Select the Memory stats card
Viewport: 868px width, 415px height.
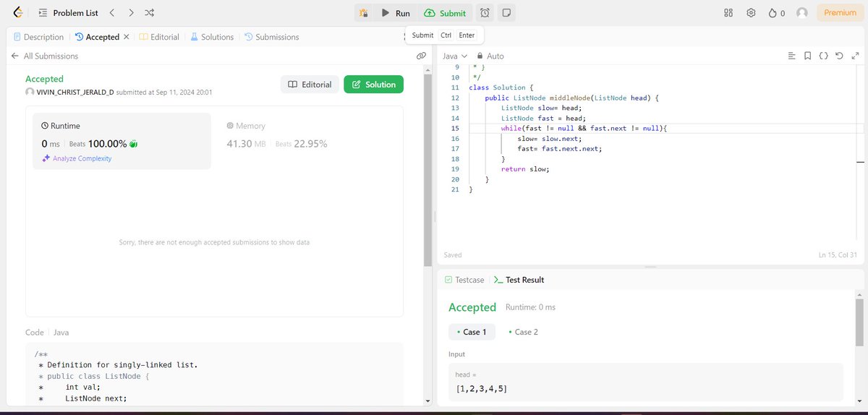(x=306, y=141)
